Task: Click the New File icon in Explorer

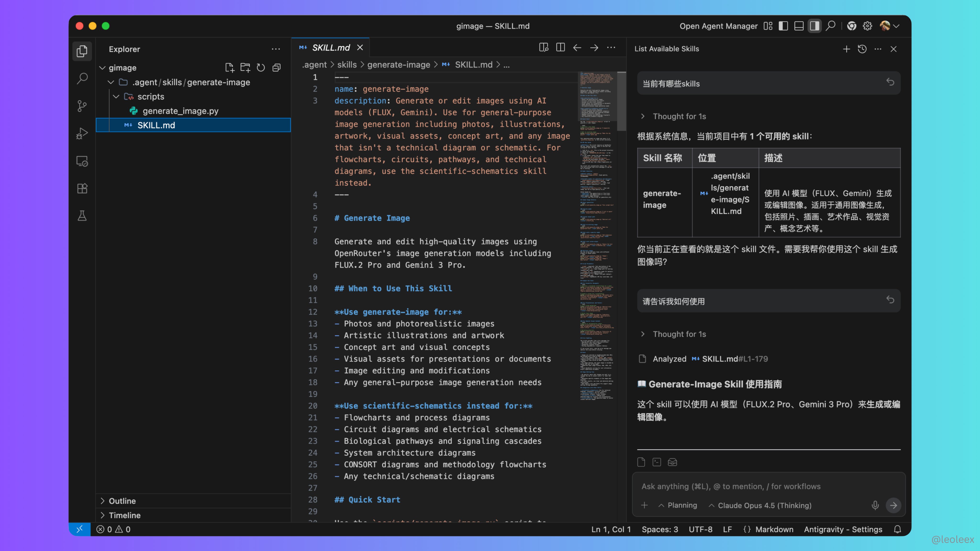Action: (229, 68)
